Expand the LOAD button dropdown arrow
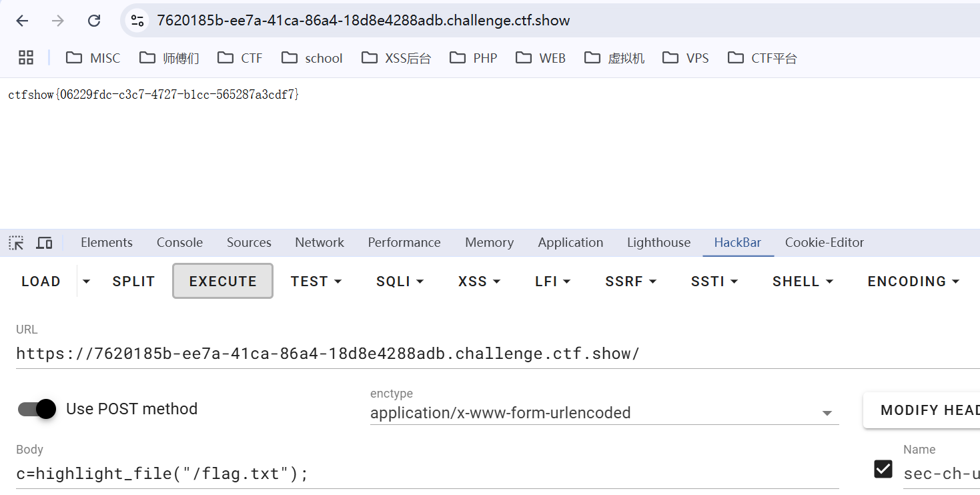This screenshot has width=980, height=495. click(x=86, y=282)
